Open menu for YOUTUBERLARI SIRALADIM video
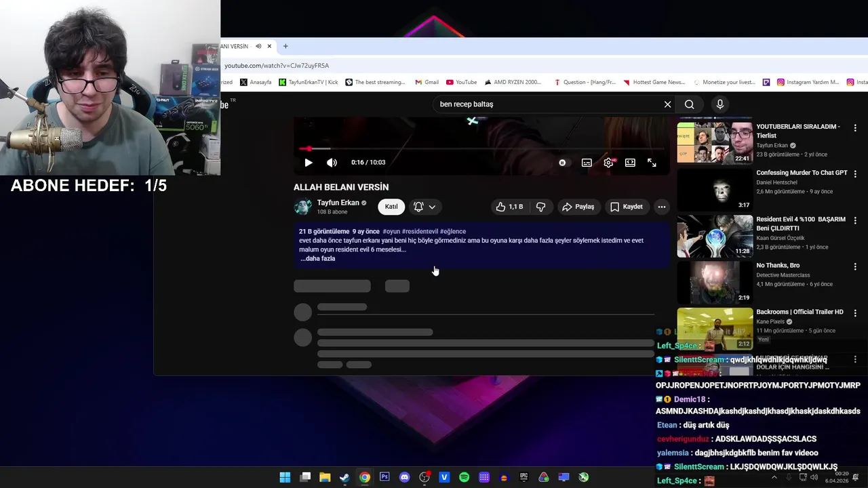868x488 pixels. click(855, 127)
